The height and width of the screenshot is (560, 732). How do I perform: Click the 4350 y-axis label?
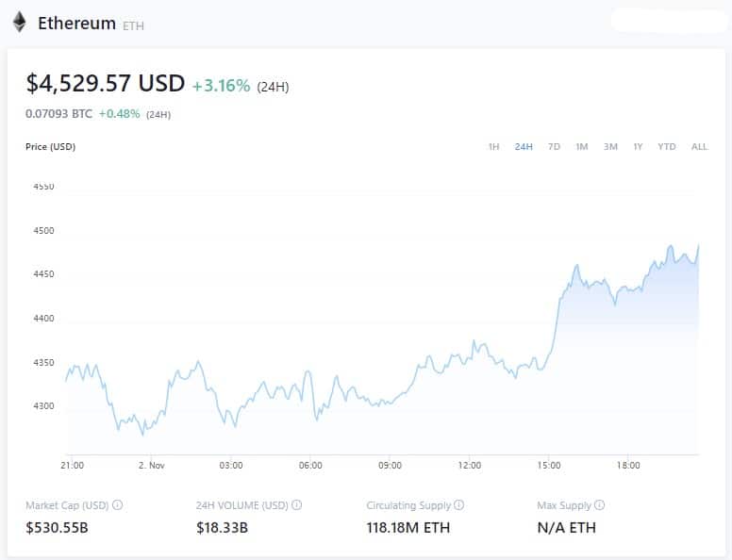coord(44,363)
